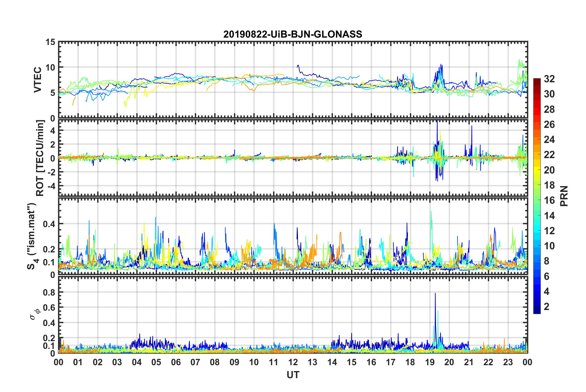
Task: Select tick label 0.4 on the S4 axis
Action: click(x=49, y=224)
